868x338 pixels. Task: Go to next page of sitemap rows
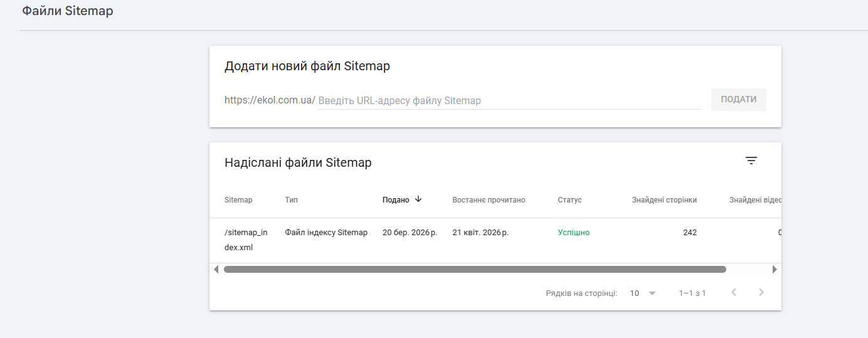pos(761,292)
